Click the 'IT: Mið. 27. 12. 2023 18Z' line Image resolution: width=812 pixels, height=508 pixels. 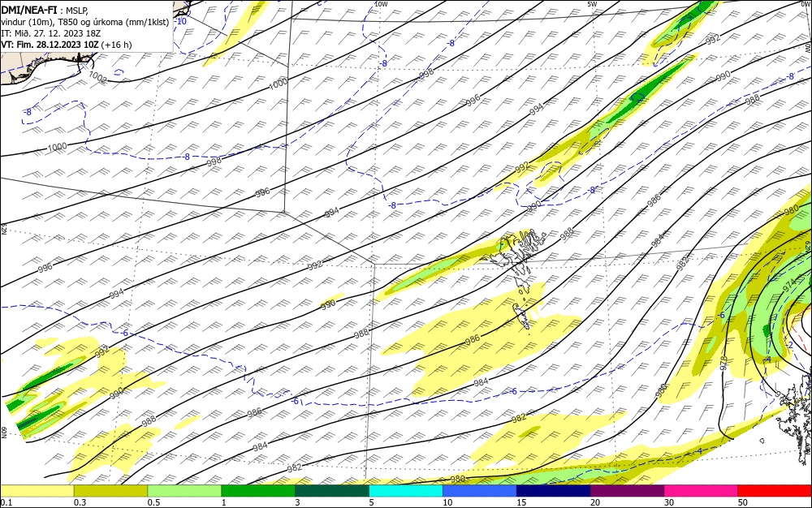pos(50,33)
